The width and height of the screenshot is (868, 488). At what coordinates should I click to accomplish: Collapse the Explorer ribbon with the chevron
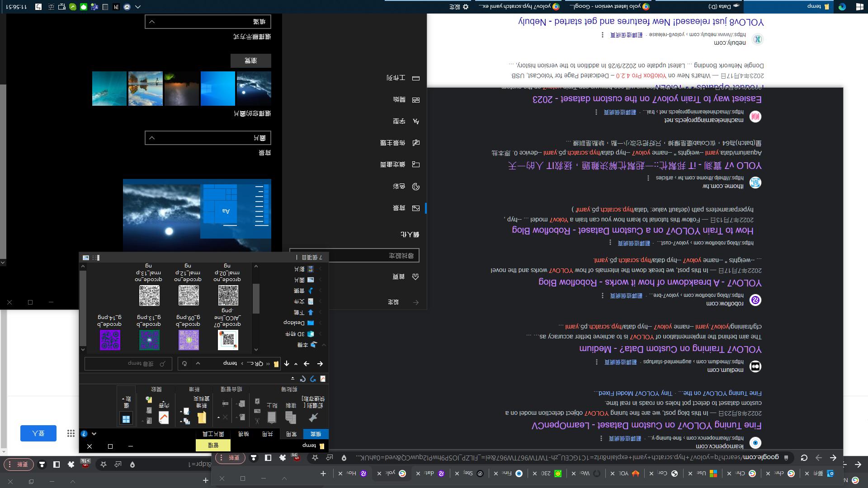(x=94, y=434)
